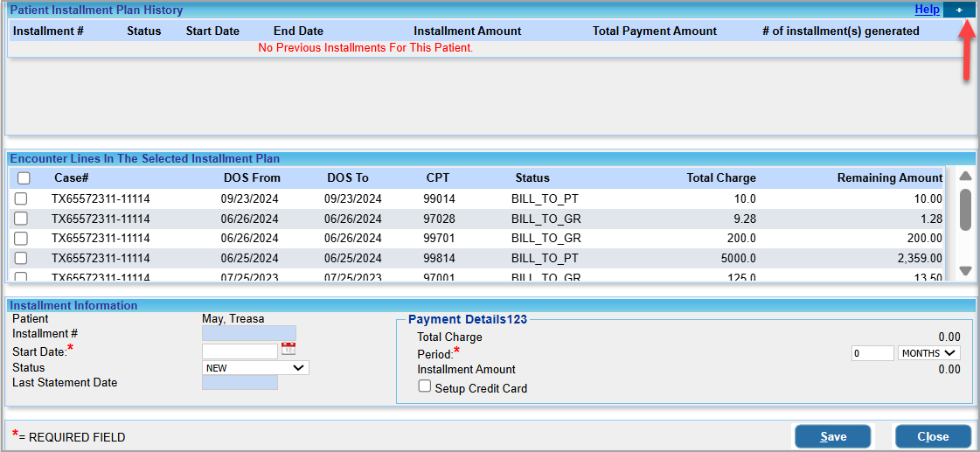Toggle the select-all encounter lines checkbox
This screenshot has width=980, height=452.
point(24,178)
